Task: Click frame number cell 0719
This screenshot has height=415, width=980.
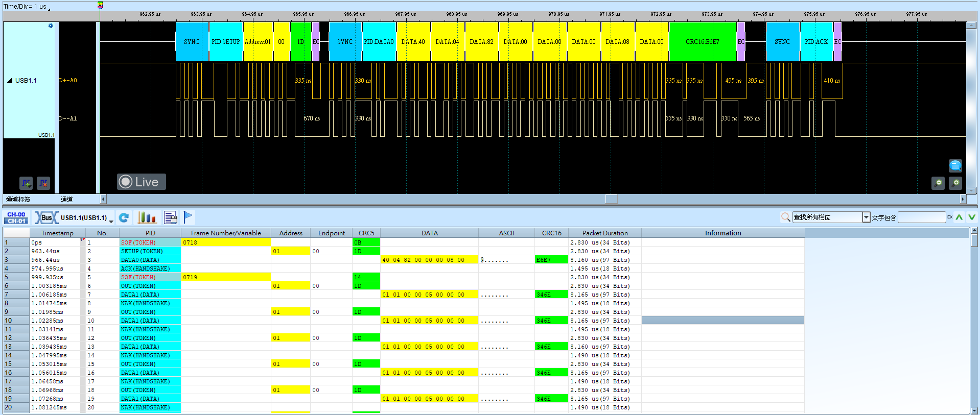Action: (x=226, y=277)
